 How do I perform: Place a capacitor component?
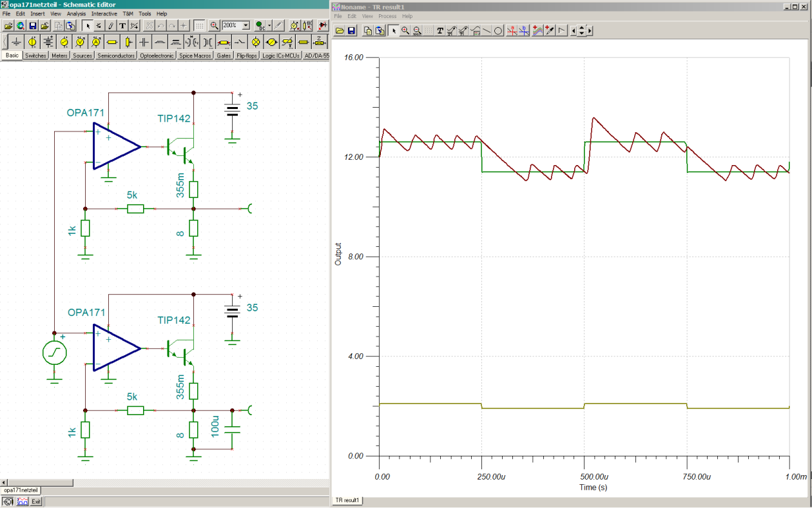click(x=144, y=42)
